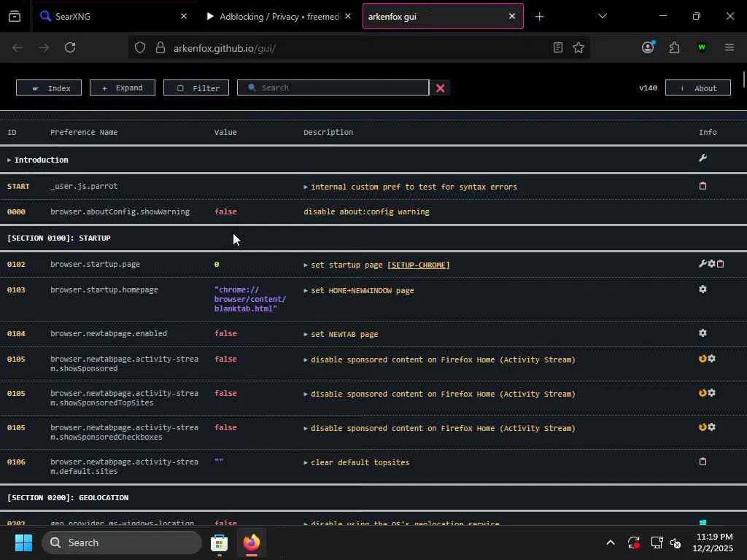Focus the preference Search field

333,87
